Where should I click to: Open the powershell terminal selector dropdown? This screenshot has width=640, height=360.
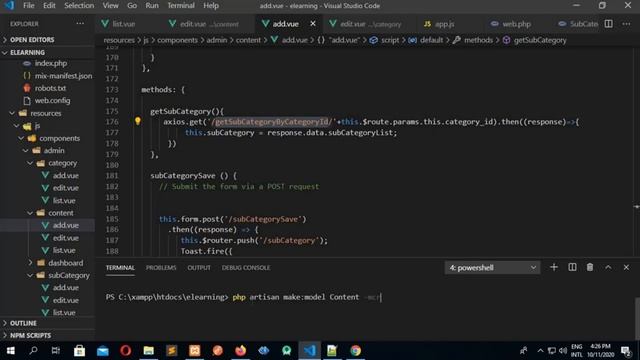tap(492, 268)
